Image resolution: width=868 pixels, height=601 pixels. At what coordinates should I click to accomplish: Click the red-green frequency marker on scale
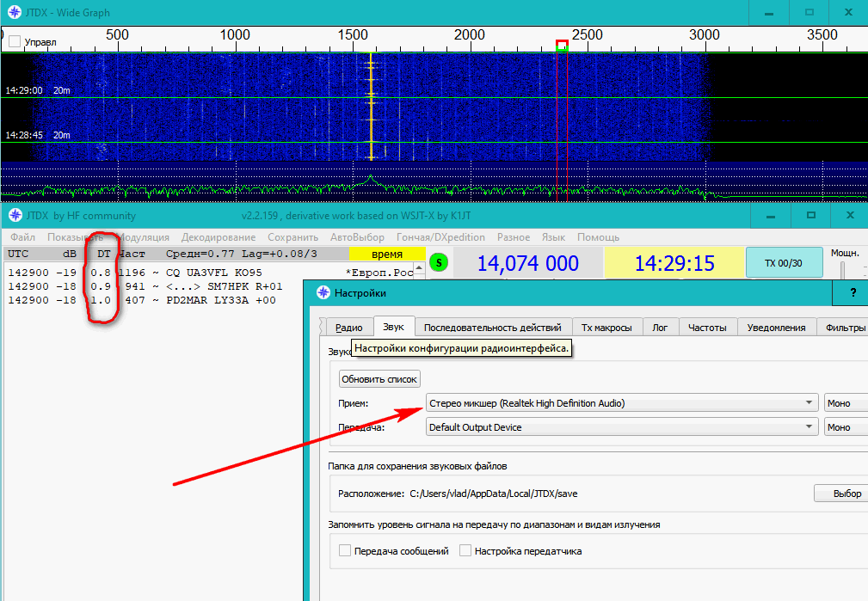(562, 45)
